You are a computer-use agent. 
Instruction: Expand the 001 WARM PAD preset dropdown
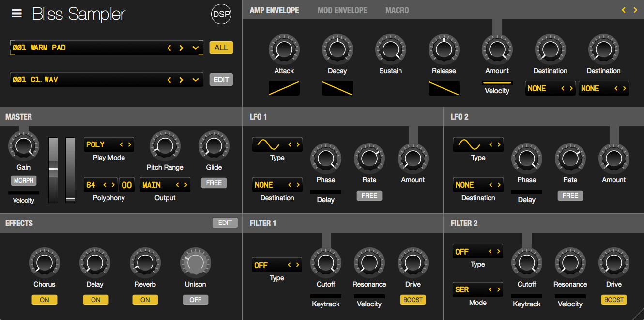[x=196, y=48]
